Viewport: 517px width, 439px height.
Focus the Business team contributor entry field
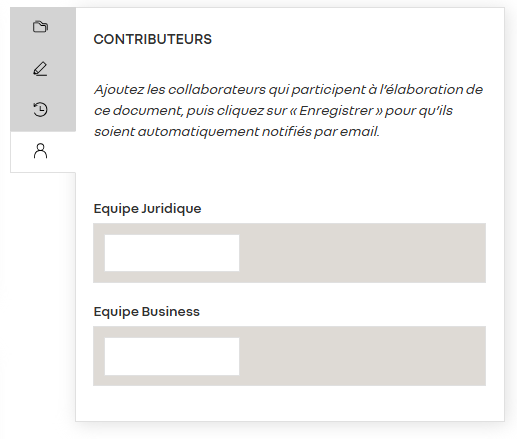point(172,356)
